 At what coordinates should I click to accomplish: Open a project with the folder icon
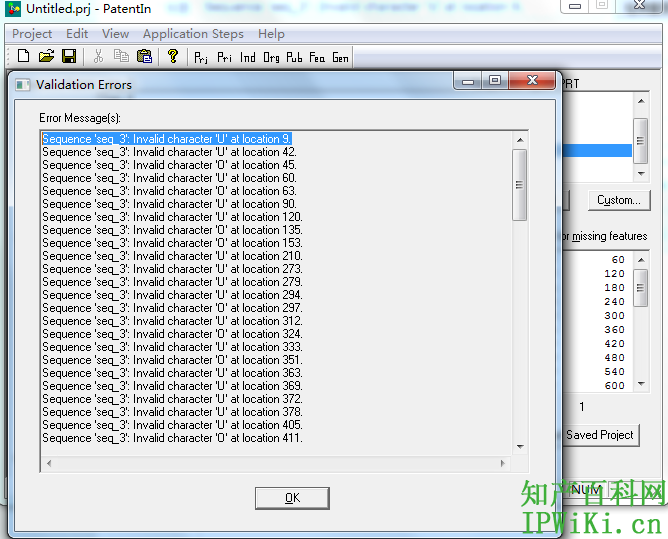[46, 57]
